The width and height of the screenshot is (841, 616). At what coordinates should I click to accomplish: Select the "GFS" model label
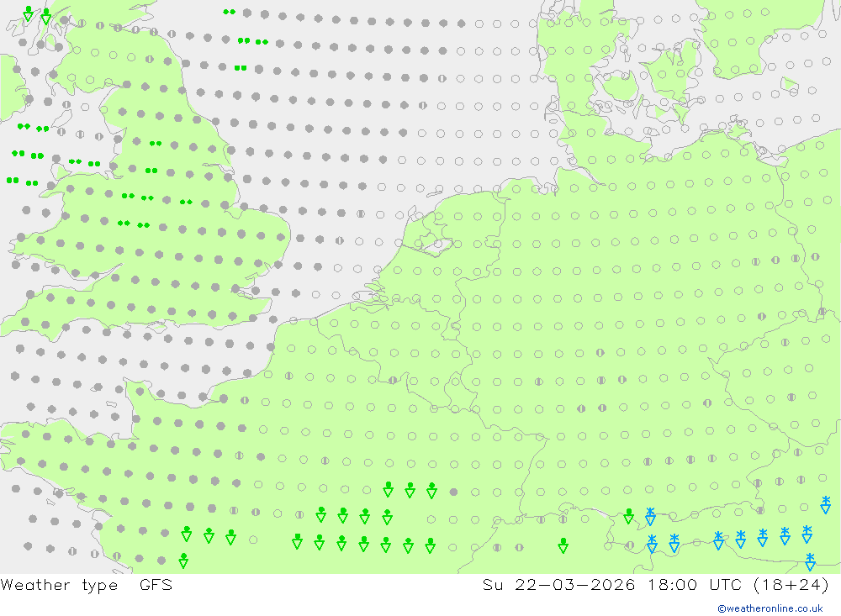click(156, 584)
